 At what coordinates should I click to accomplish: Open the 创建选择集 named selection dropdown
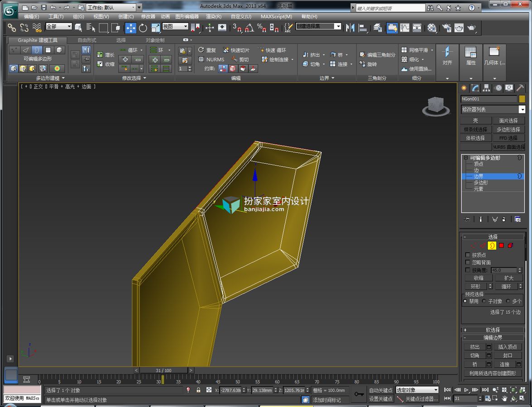click(318, 26)
